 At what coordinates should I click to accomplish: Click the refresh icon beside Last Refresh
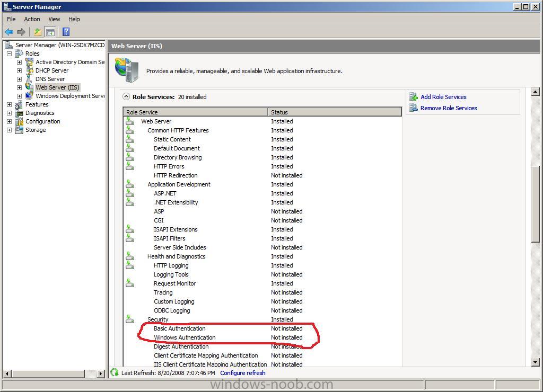[115, 372]
